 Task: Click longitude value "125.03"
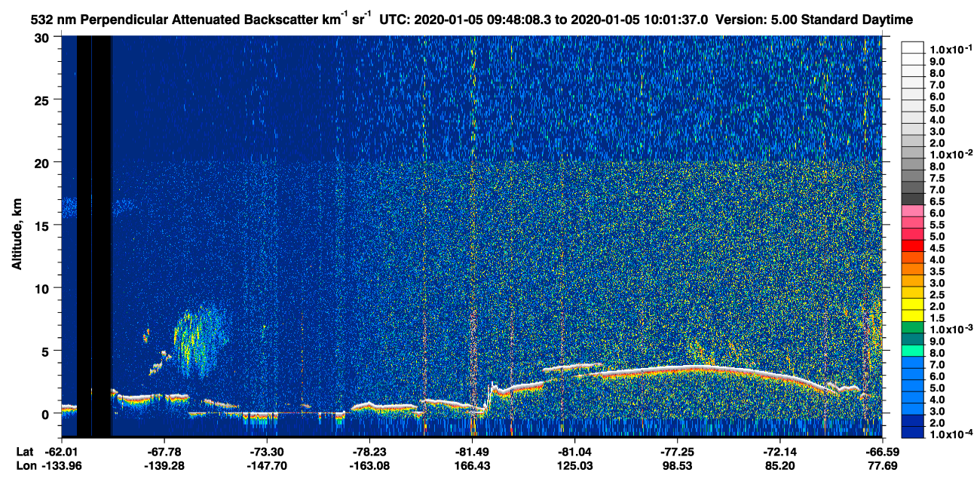click(574, 465)
